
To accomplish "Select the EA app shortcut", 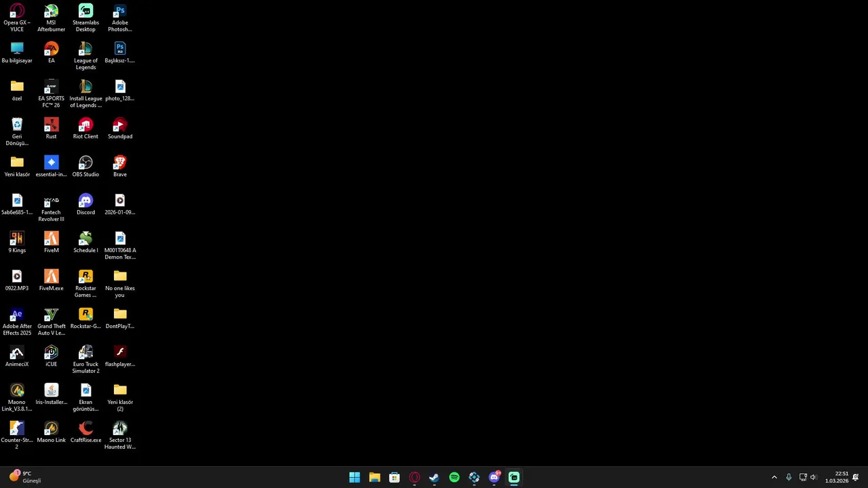I will 52,53.
